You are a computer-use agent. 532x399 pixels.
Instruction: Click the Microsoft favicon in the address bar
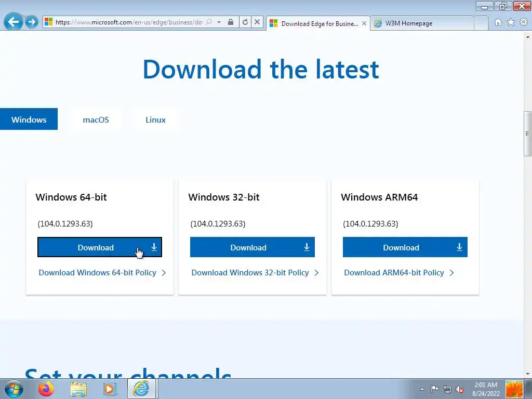point(49,22)
